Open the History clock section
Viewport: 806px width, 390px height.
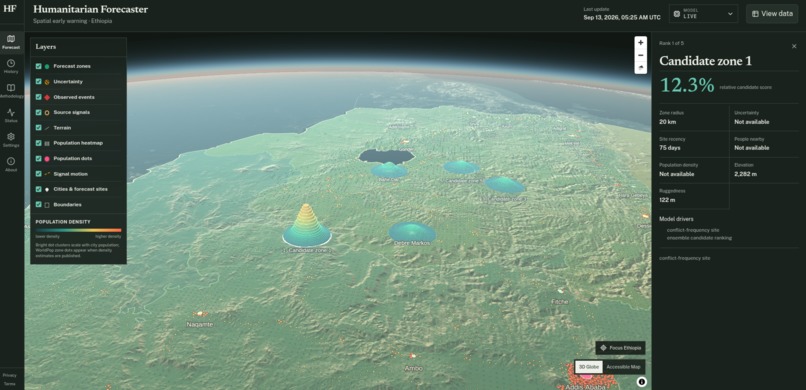tap(11, 66)
